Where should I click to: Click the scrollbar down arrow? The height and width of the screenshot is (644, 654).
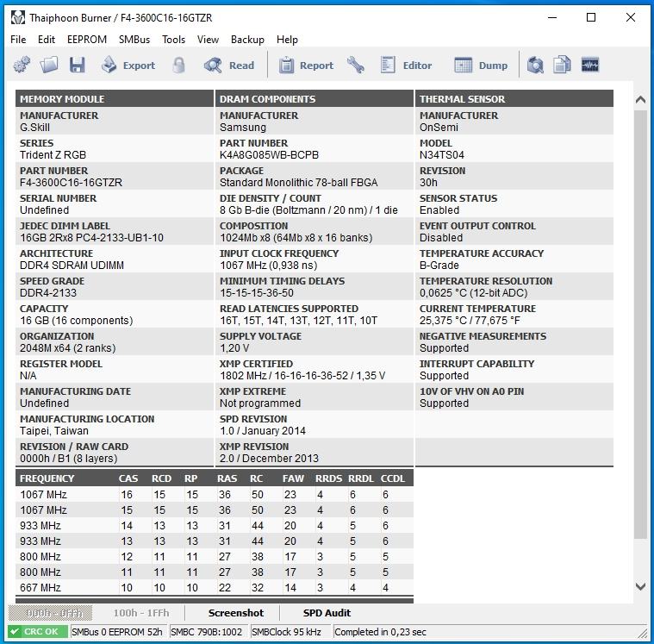click(640, 586)
